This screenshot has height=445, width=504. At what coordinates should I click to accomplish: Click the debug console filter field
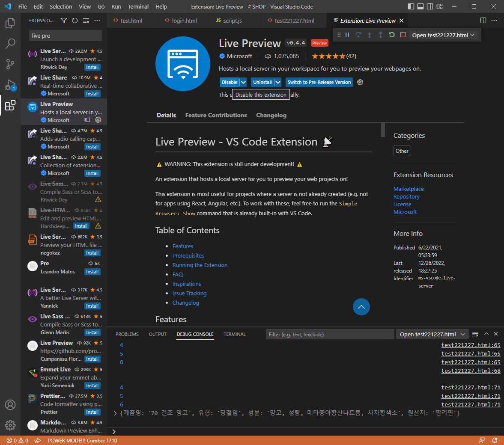pyautogui.click(x=330, y=335)
